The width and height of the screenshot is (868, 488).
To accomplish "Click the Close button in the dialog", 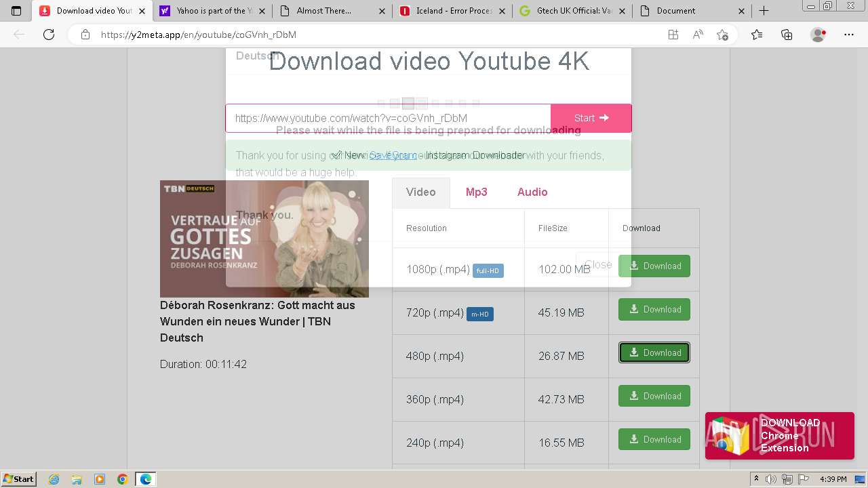I will 598,264.
